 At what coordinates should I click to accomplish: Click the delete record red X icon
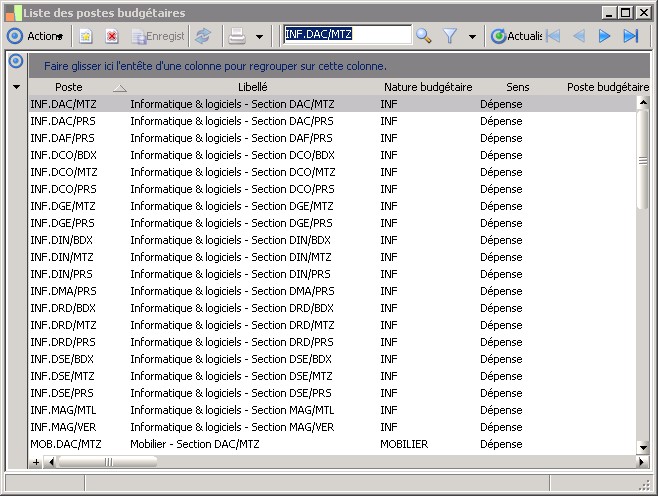112,36
